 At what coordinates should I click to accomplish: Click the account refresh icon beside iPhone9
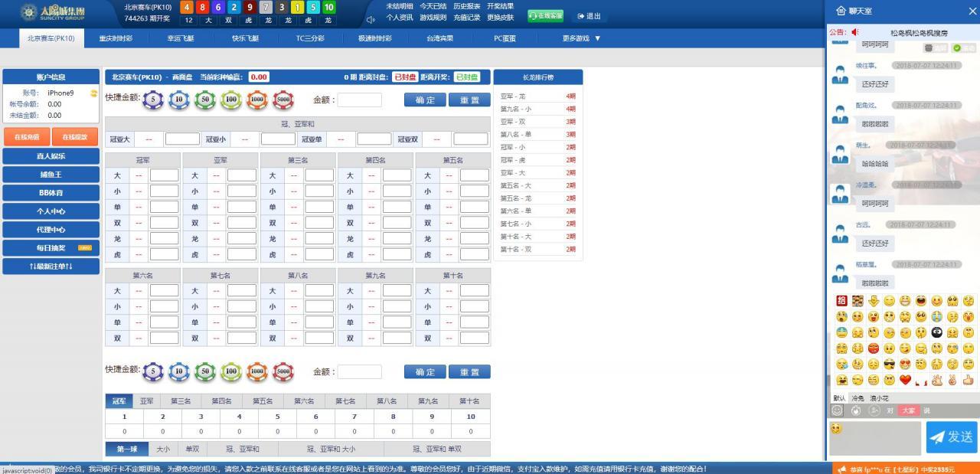tap(93, 93)
